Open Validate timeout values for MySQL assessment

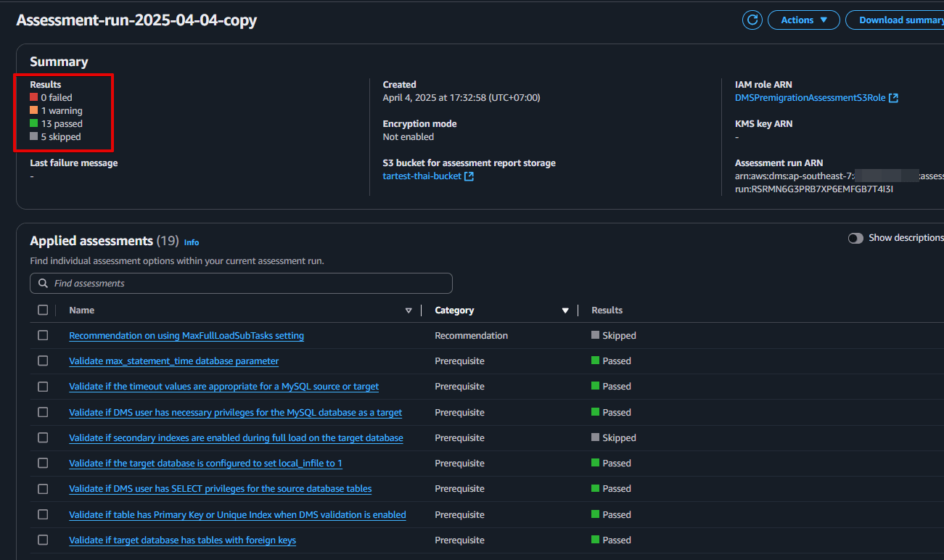(x=223, y=387)
